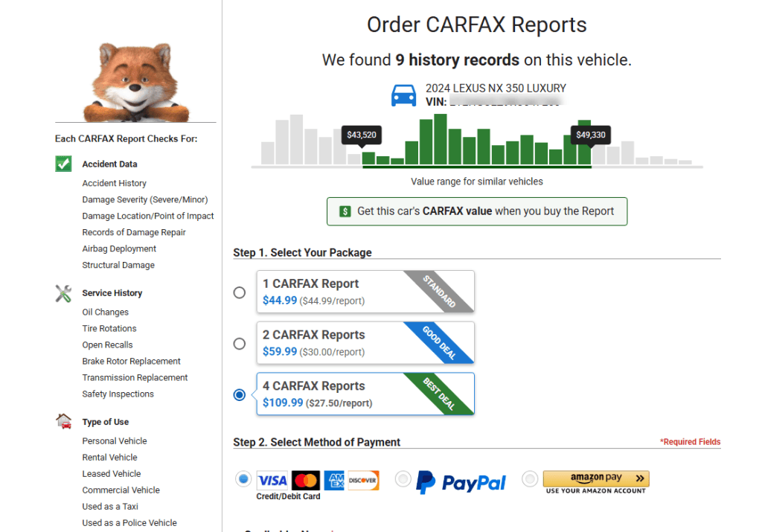Click the Each CARFAX Report Checks For heading
The width and height of the screenshot is (762, 532).
click(x=126, y=139)
